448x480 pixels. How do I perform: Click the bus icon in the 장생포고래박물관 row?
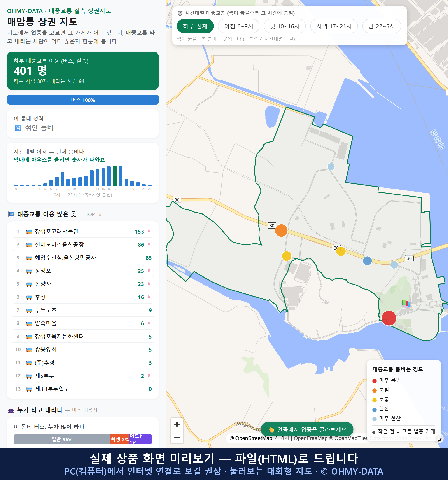coord(29,232)
